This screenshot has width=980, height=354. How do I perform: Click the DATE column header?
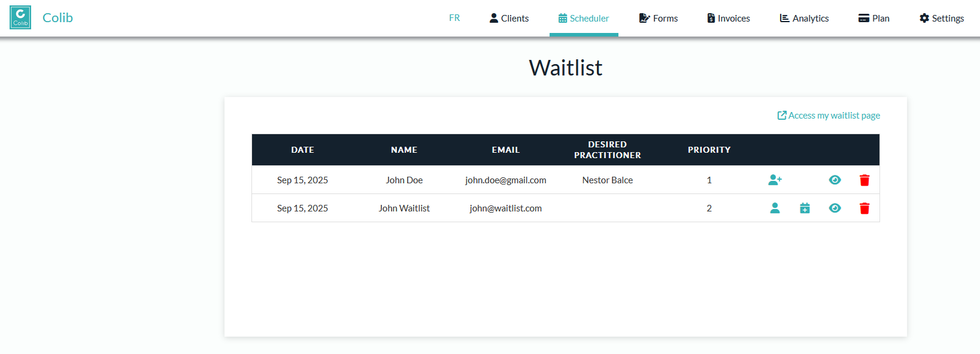point(302,150)
